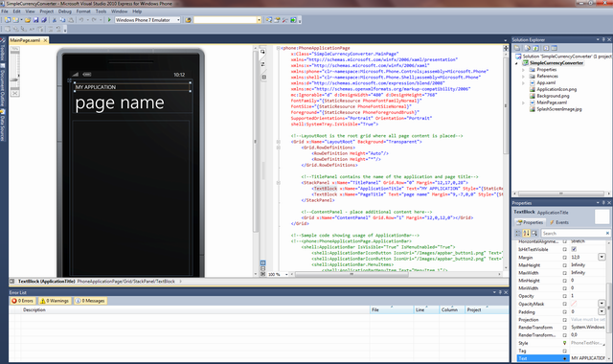Open the Edit menu
The width and height of the screenshot is (613, 364).
(x=17, y=11)
